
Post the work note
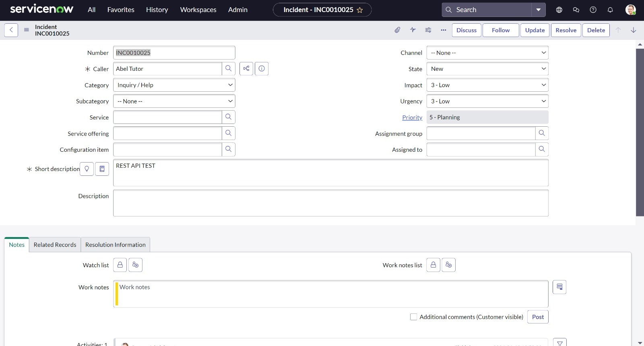(538, 317)
